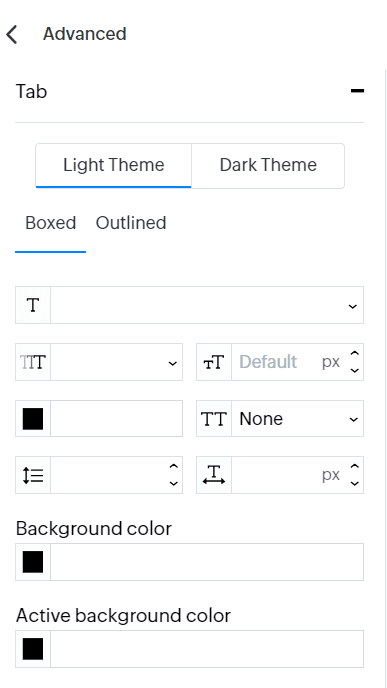
Task: Collapse the Tab section with minus icon
Action: click(357, 91)
